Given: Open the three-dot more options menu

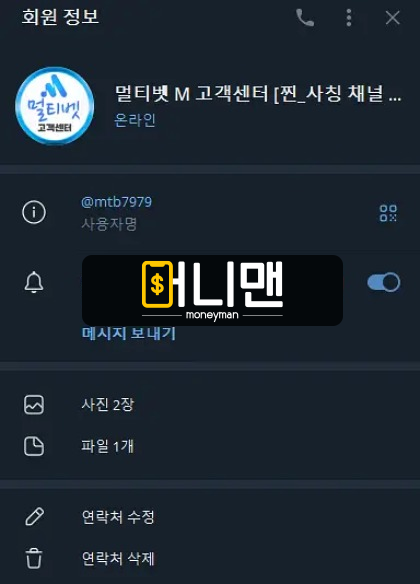Looking at the screenshot, I should [349, 18].
